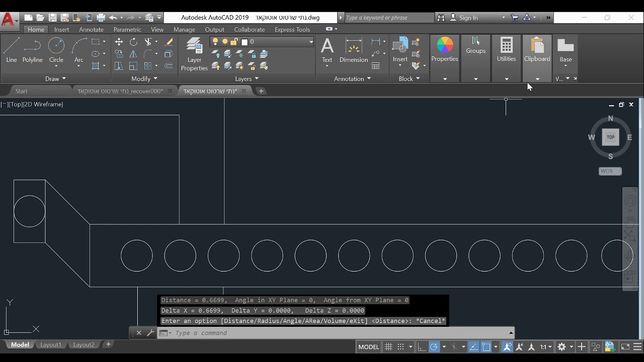Screen dimensions: 644x362
Task: Activate the Move tool in Modify
Action: [x=119, y=42]
